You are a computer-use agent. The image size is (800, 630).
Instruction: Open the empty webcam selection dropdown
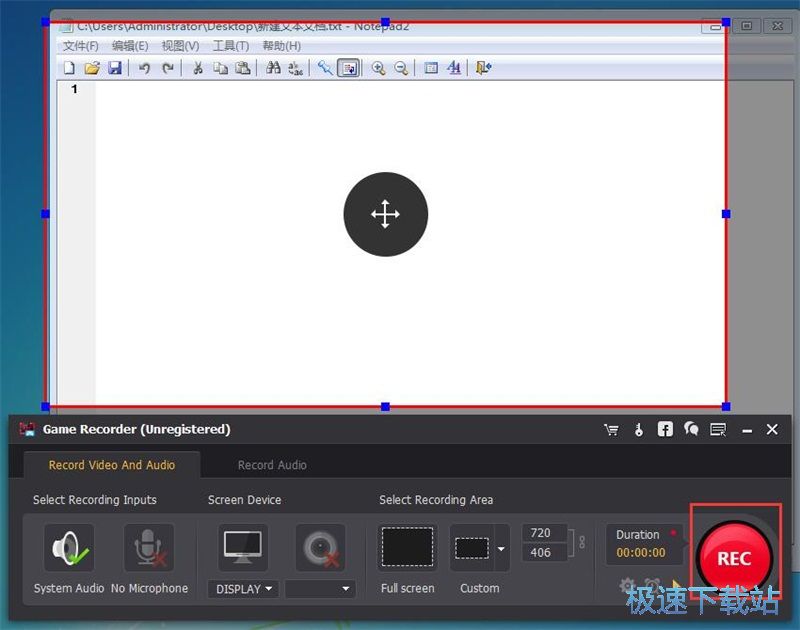point(320,589)
